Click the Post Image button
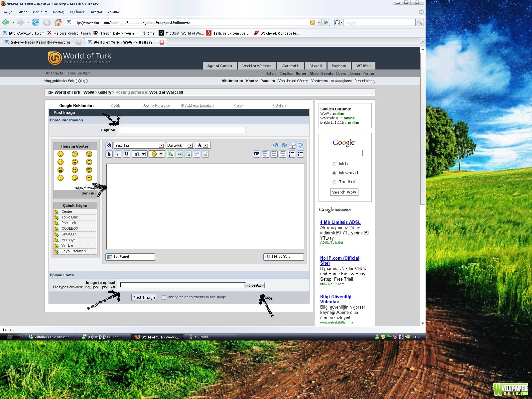The height and width of the screenshot is (399, 532). 144,298
